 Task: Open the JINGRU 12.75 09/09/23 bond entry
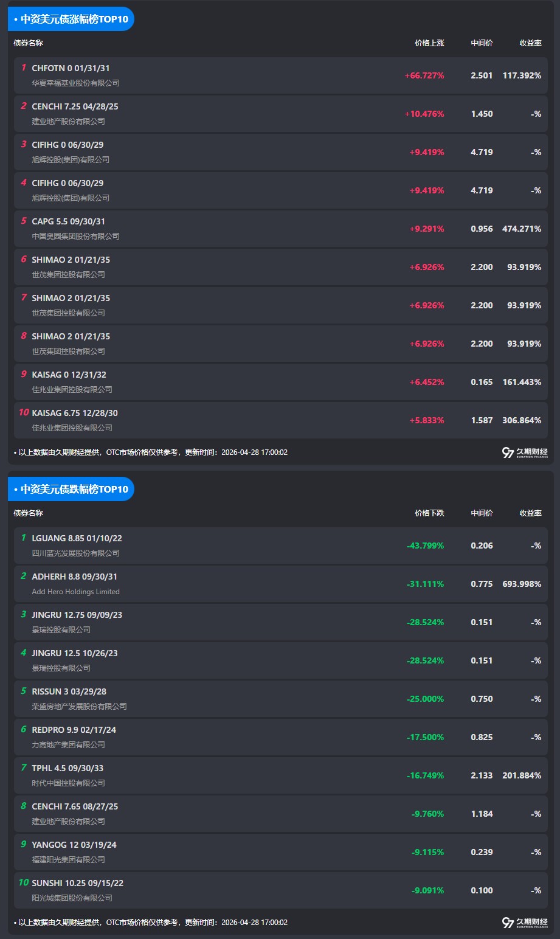tap(77, 615)
